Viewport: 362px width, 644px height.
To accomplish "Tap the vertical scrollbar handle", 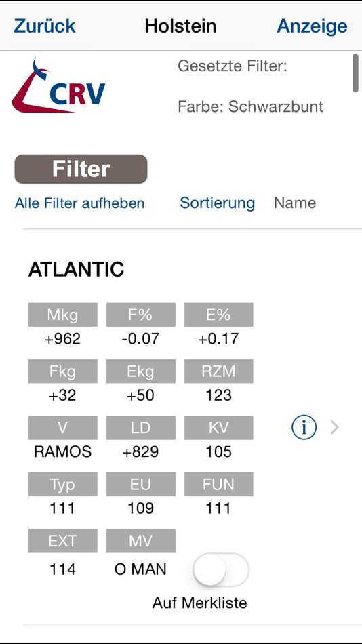I will click(x=355, y=73).
